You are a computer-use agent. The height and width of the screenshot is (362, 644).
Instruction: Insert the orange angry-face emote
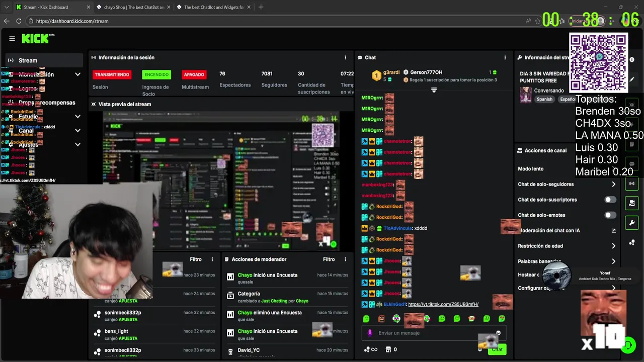(x=381, y=319)
